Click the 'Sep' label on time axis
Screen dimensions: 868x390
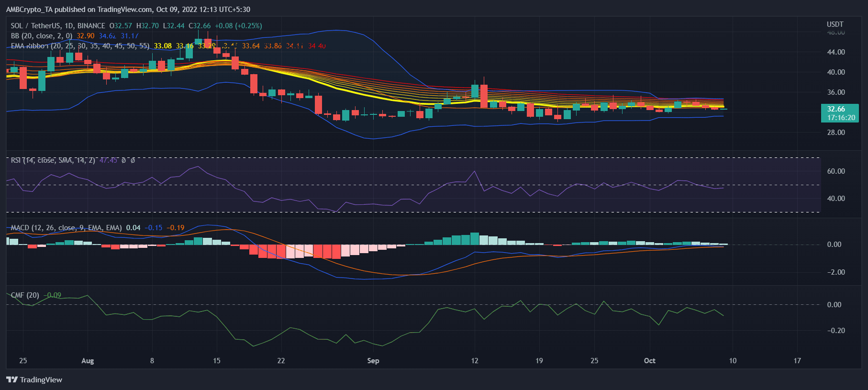[373, 361]
